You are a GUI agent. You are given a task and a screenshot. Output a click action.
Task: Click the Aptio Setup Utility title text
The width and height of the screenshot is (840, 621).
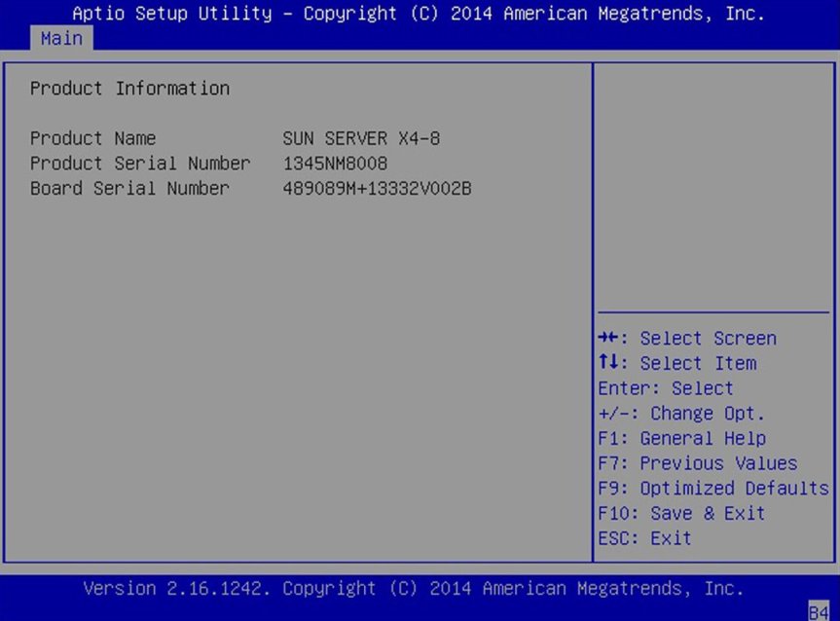point(419,13)
